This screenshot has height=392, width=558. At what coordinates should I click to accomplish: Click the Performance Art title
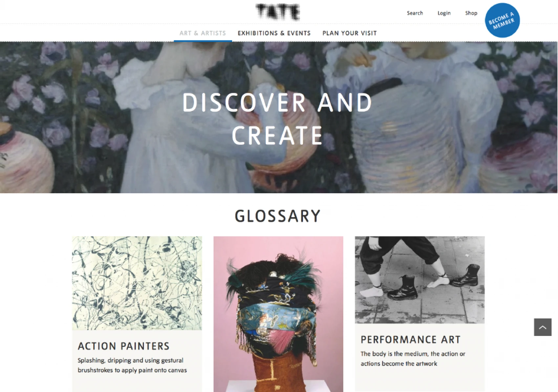(411, 340)
